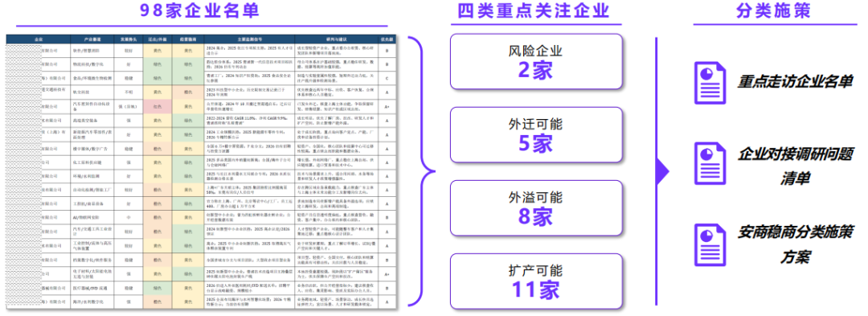Click the 海洋/水利数字化 industry cell
The height and width of the screenshot is (316, 868).
click(92, 302)
